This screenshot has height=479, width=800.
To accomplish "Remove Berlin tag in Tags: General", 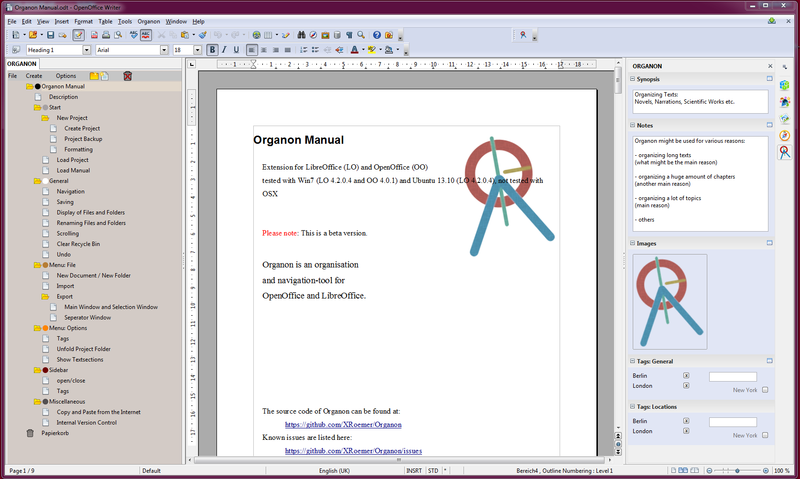I will click(x=686, y=375).
